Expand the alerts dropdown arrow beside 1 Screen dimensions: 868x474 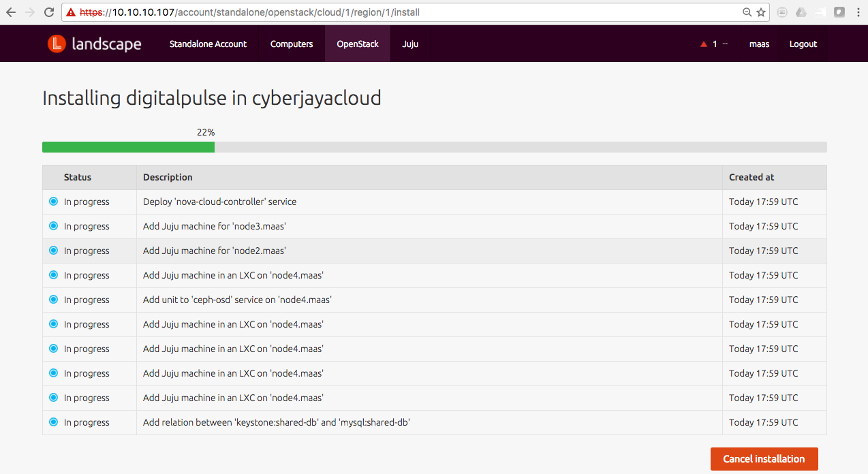[725, 44]
